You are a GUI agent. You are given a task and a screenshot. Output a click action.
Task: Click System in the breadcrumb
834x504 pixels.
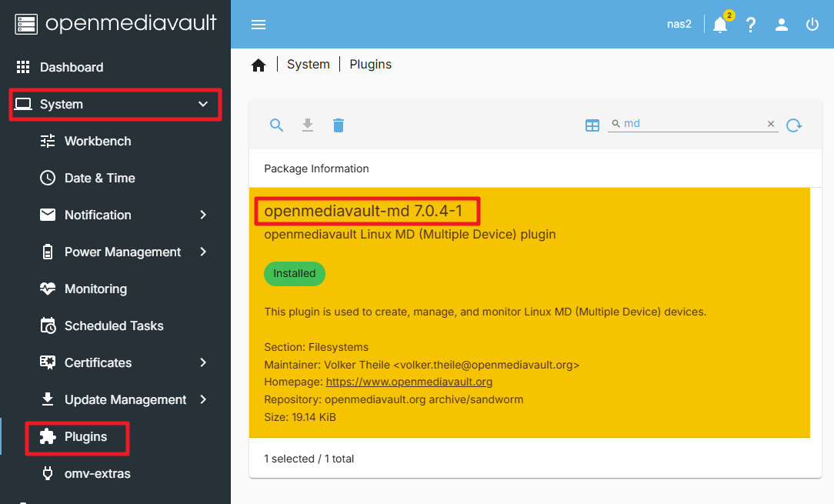309,65
